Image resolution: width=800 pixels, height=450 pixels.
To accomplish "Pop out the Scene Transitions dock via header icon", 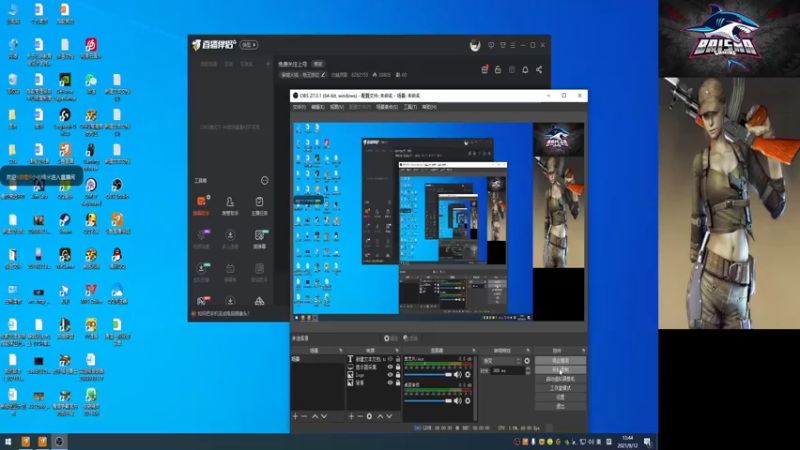I will pos(528,351).
